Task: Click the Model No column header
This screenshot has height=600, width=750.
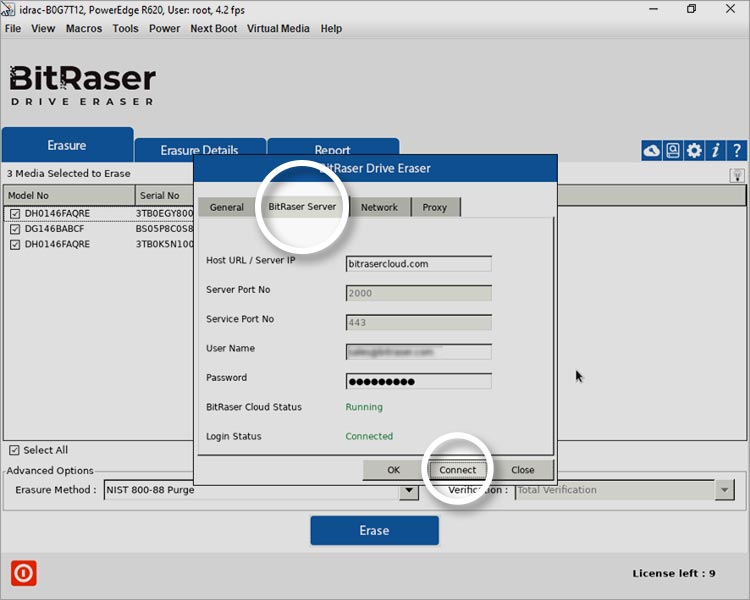Action: 69,195
